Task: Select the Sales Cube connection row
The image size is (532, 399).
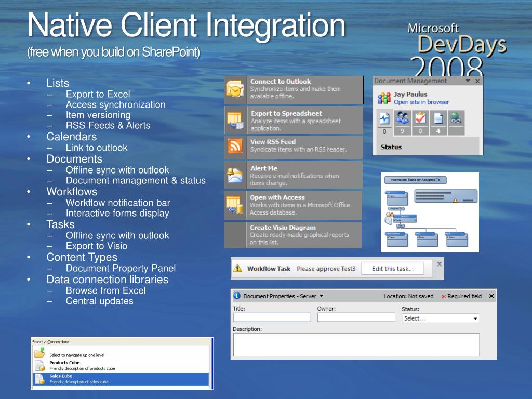Action: (121, 379)
